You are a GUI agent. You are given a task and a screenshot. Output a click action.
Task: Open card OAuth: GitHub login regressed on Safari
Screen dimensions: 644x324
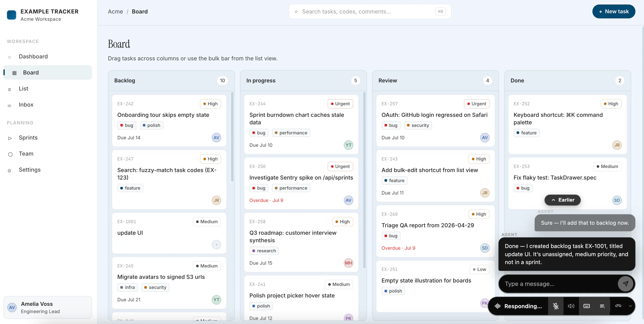(435, 121)
